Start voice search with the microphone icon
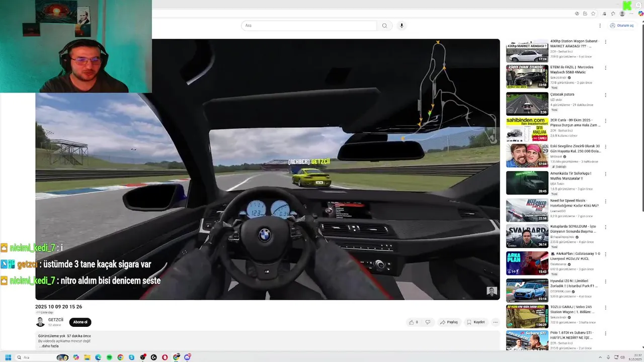This screenshot has height=362, width=644. pyautogui.click(x=401, y=26)
